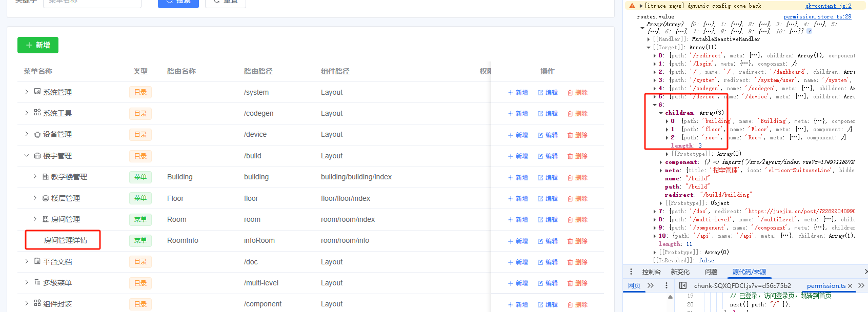
Task: Edit the /multi-level row
Action: (x=548, y=283)
